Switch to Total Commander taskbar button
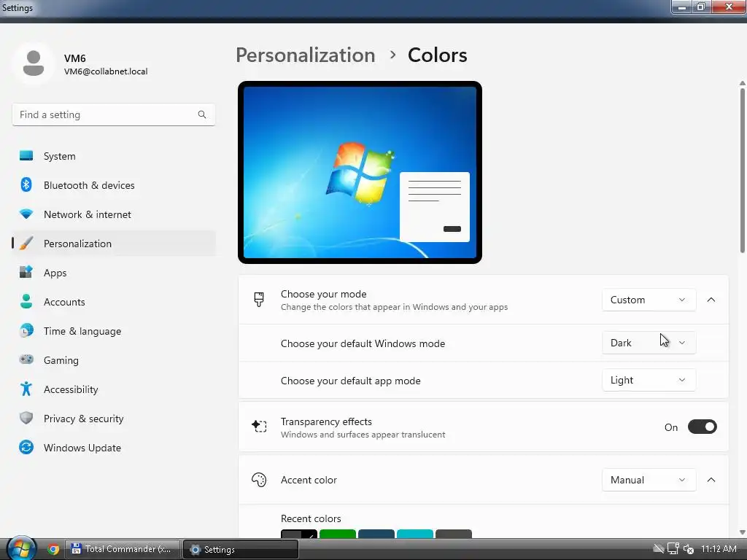This screenshot has width=747, height=560. 122,549
